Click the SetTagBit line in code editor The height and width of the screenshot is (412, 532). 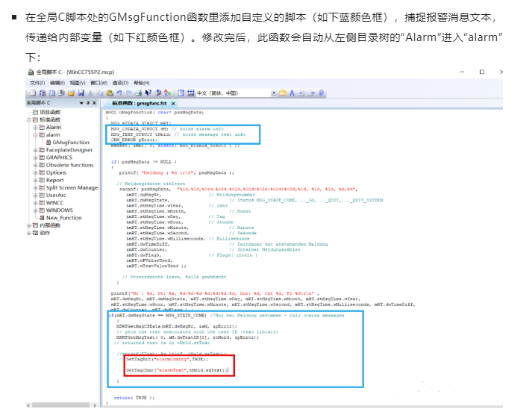(167, 360)
